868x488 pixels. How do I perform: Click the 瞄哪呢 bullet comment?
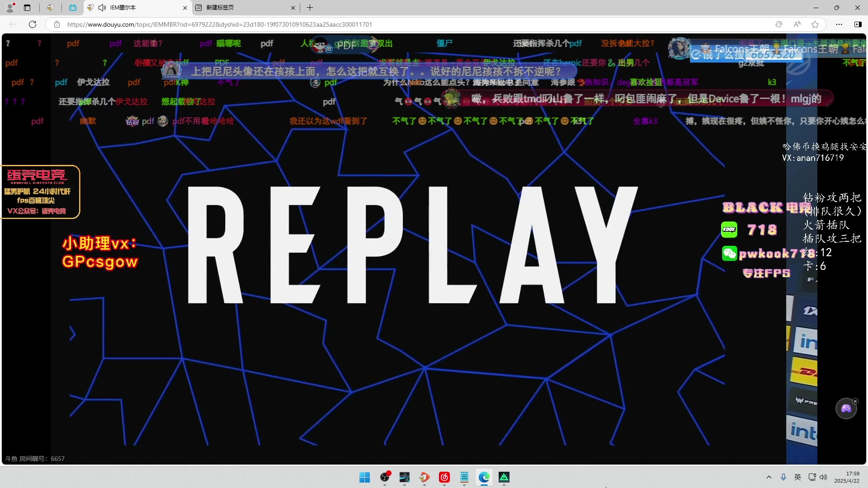tap(229, 43)
